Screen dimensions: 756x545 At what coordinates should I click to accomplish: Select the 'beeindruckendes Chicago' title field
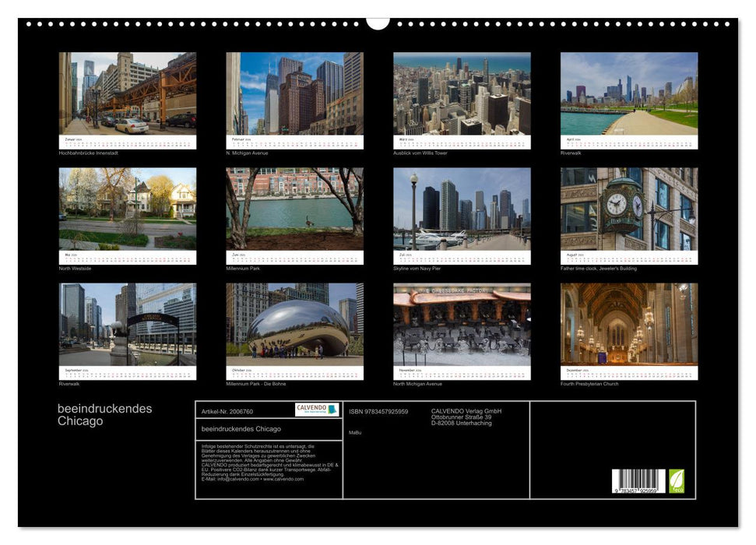click(x=243, y=430)
